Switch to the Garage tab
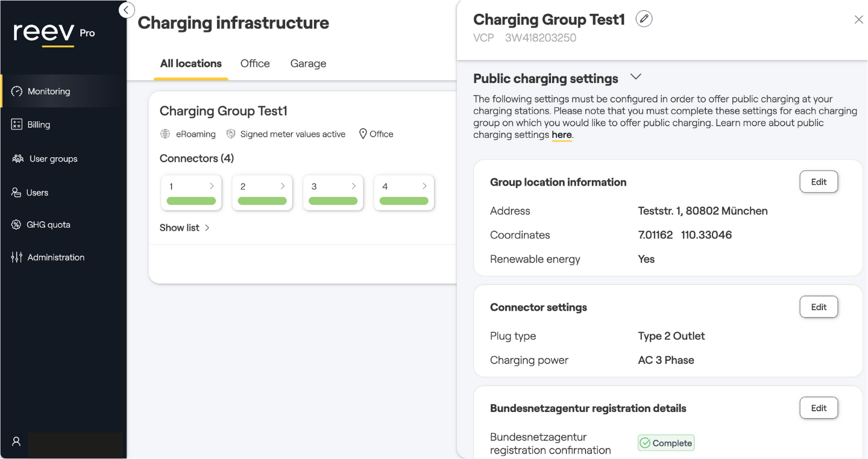The height and width of the screenshot is (459, 868). 308,64
